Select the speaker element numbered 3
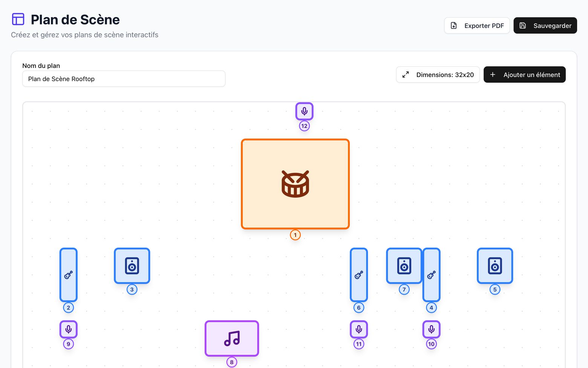 tap(132, 266)
